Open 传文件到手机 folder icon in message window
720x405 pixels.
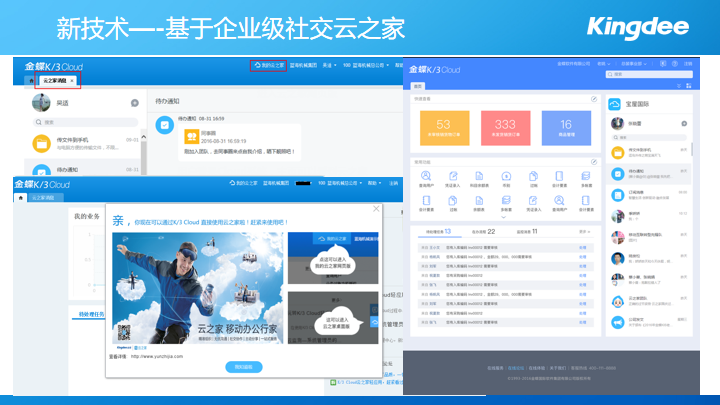click(41, 144)
